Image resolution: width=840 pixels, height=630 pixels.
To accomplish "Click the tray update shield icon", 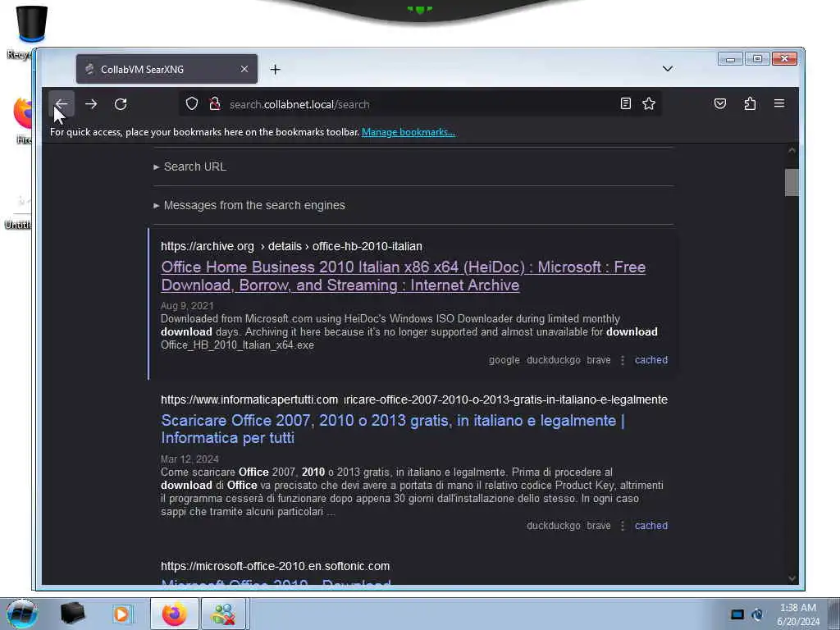I will (757, 614).
